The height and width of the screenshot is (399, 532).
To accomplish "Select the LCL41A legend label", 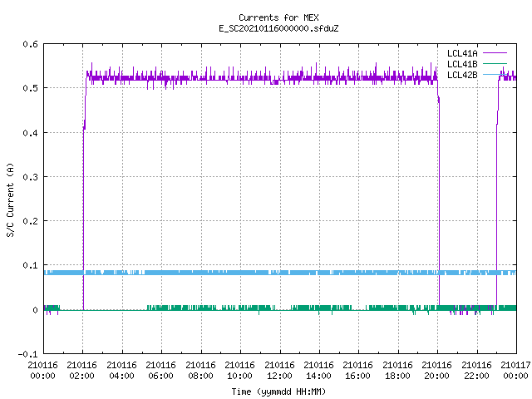I will pos(462,53).
